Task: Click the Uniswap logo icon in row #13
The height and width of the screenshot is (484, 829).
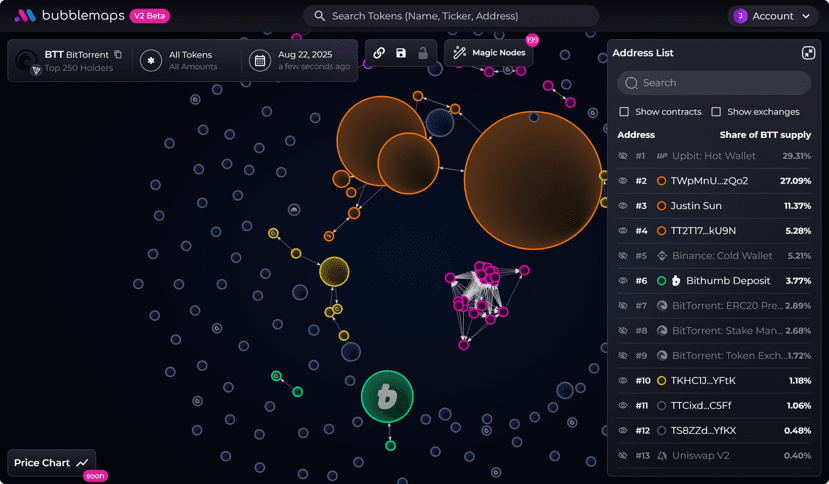Action: (x=661, y=455)
